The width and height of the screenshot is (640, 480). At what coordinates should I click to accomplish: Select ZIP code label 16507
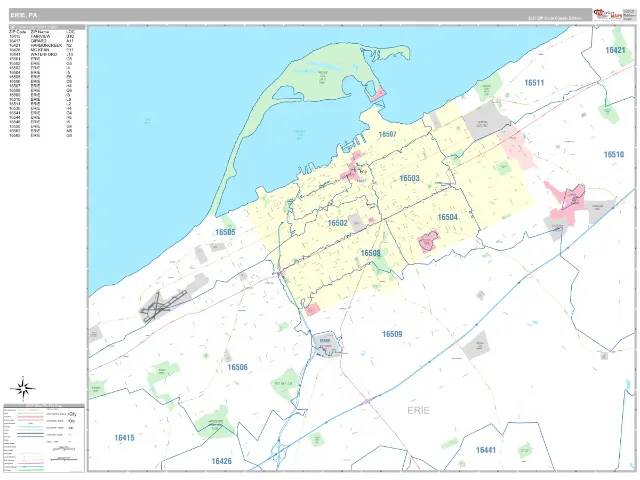click(x=387, y=134)
